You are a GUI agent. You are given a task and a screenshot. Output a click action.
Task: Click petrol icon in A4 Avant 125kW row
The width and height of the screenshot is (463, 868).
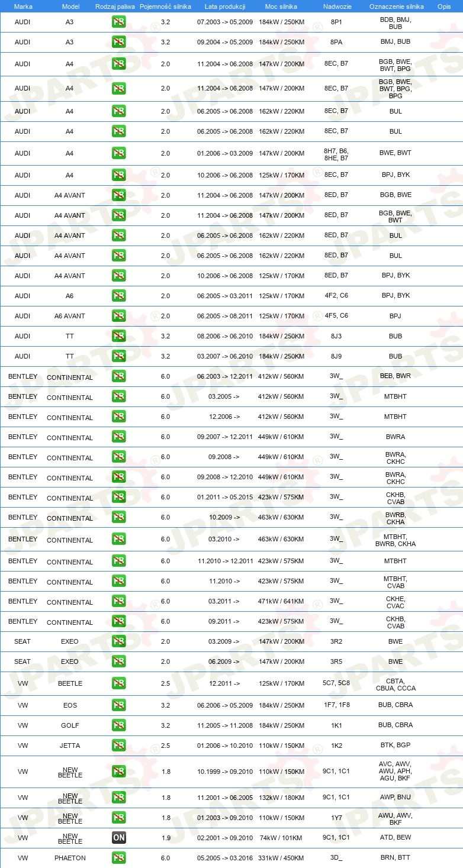coord(118,276)
